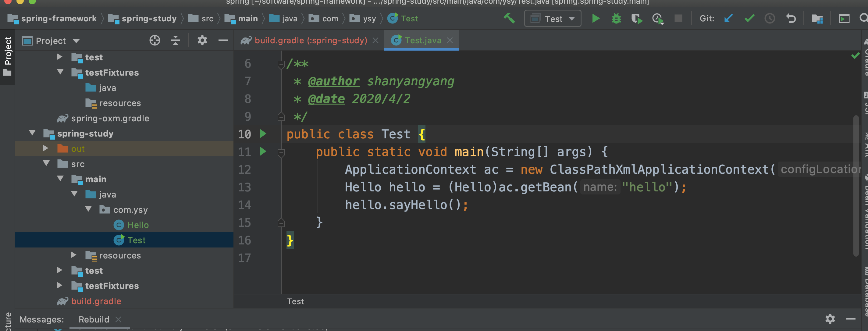Click Git update project arrow icon

pyautogui.click(x=728, y=19)
